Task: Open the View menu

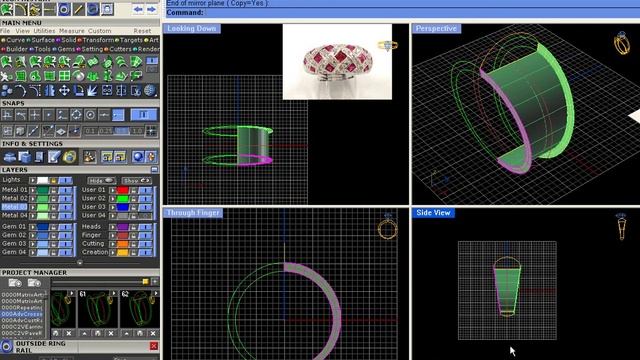Action: point(22,31)
